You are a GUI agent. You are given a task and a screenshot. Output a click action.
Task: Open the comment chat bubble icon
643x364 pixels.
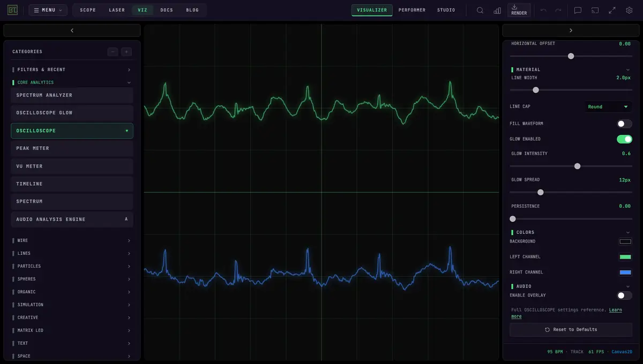pyautogui.click(x=578, y=10)
